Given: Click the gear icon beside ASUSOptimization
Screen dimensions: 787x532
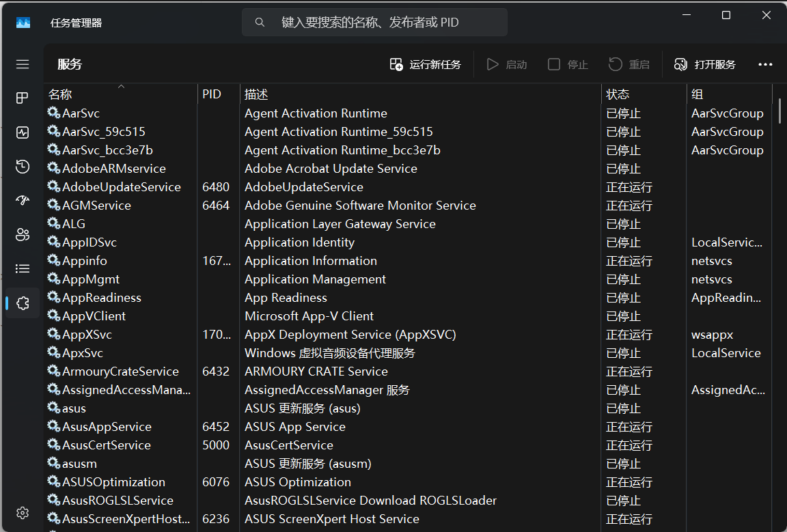Looking at the screenshot, I should click(x=54, y=482).
